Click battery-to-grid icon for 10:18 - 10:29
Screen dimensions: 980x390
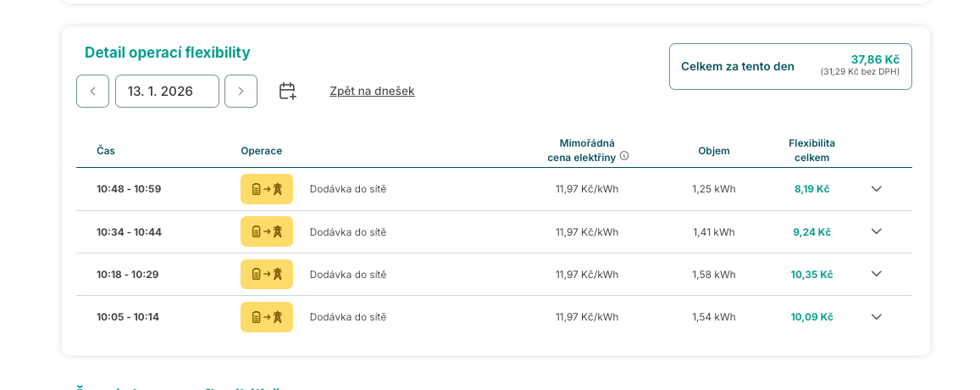point(267,274)
